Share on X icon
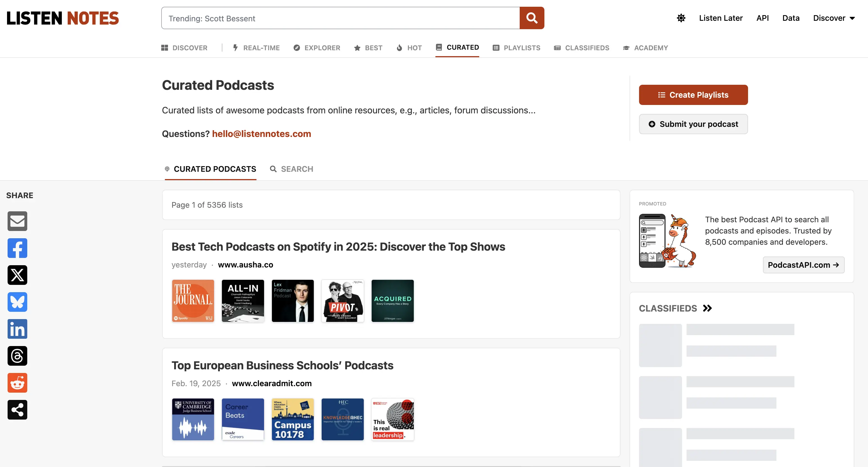 click(x=17, y=275)
